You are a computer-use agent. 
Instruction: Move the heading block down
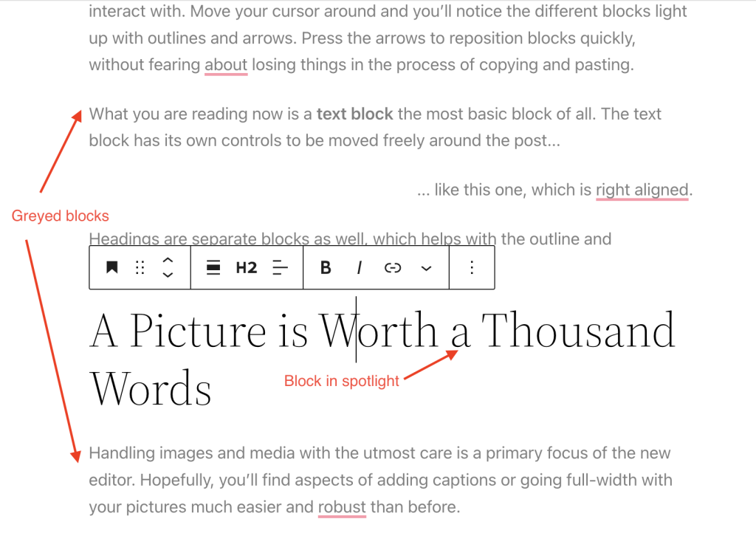tap(168, 274)
